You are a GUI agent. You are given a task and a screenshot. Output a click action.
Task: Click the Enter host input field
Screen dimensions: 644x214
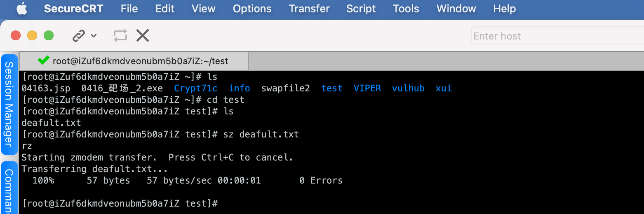click(x=557, y=36)
